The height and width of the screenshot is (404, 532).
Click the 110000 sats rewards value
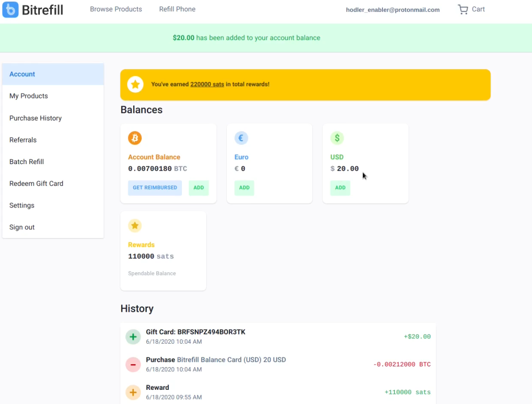[151, 256]
